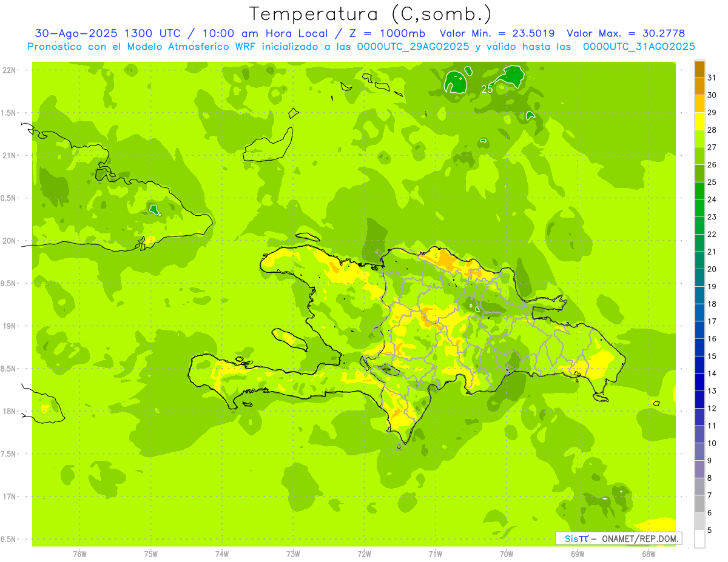Click the legend scale value "9"
This screenshot has height=562, width=728.
(710, 461)
